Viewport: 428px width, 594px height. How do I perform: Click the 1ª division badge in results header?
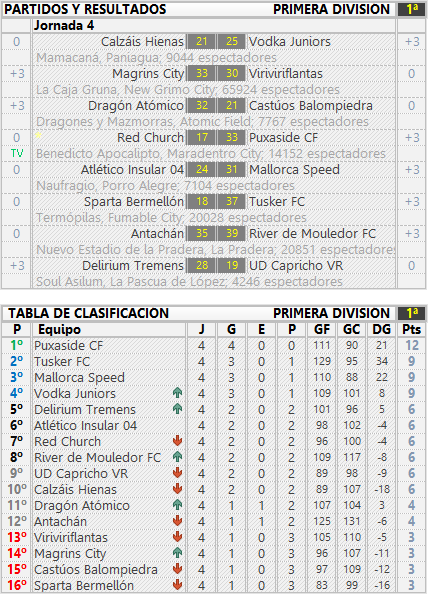coord(411,9)
